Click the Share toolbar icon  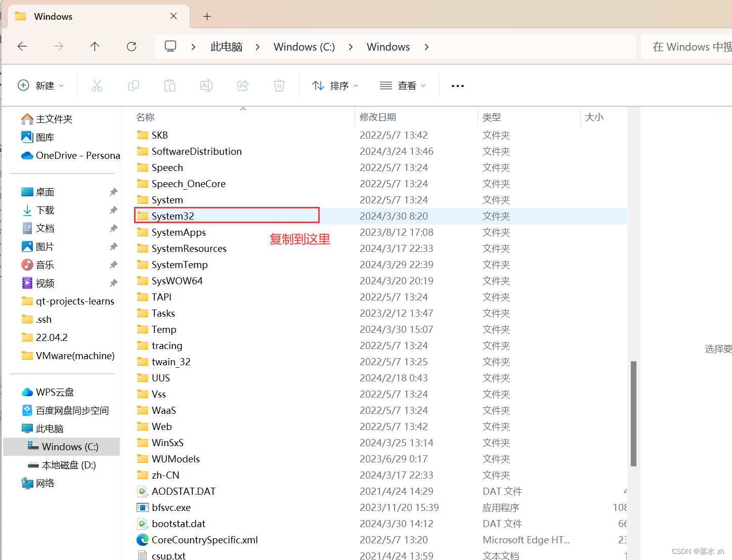point(243,85)
